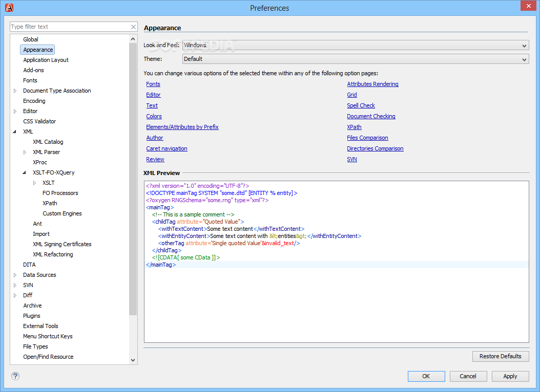Click the Cancel button
Image resolution: width=540 pixels, height=392 pixels.
[468, 376]
